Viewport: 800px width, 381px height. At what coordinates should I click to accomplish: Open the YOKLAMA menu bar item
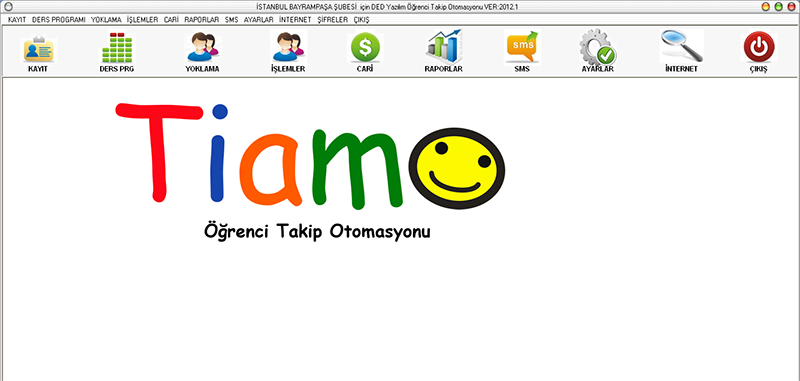tap(106, 20)
